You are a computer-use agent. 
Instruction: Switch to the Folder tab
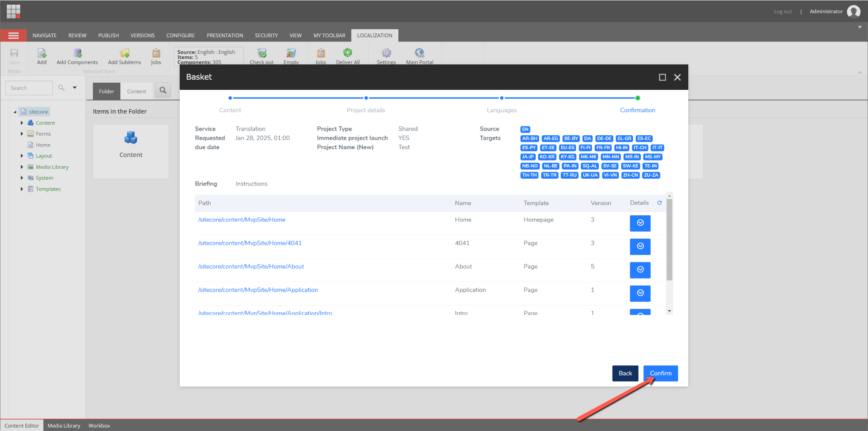106,91
